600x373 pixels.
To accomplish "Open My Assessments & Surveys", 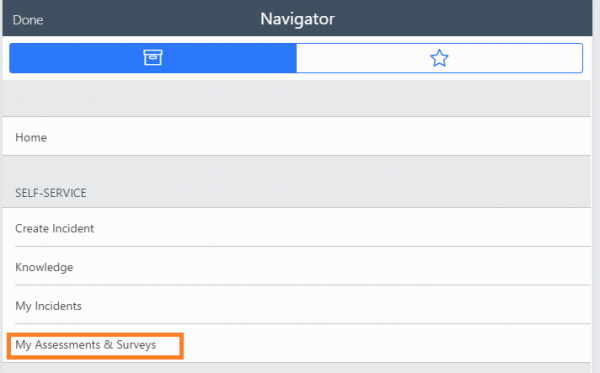I will click(297, 344).
